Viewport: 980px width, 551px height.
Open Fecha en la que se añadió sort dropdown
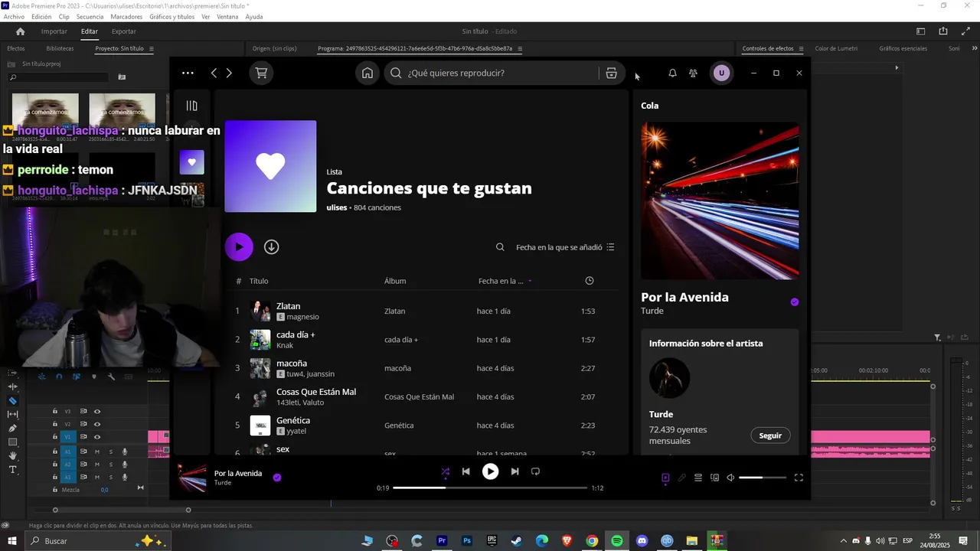point(565,247)
